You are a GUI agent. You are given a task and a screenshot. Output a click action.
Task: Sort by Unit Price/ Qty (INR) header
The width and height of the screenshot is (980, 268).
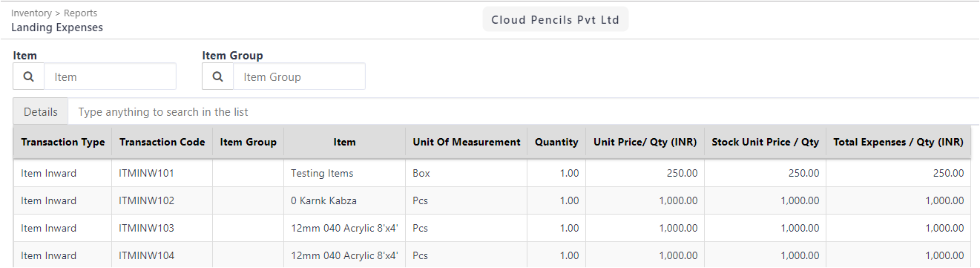[x=645, y=142]
